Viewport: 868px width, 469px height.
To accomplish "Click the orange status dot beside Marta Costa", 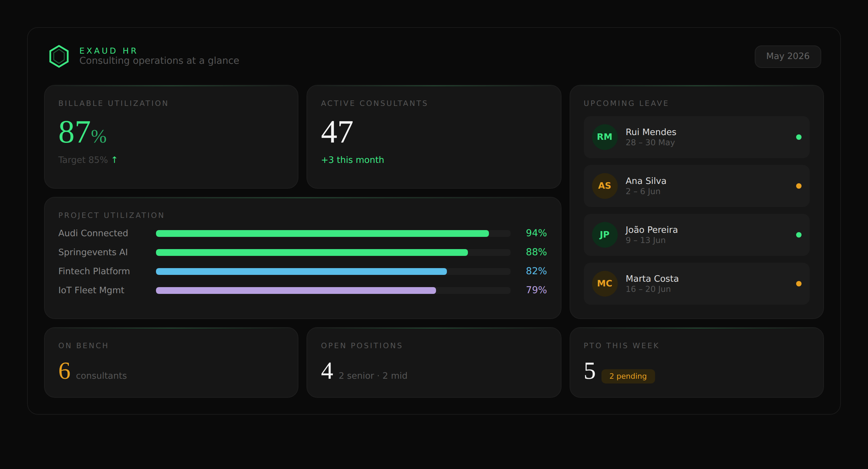I will point(799,284).
